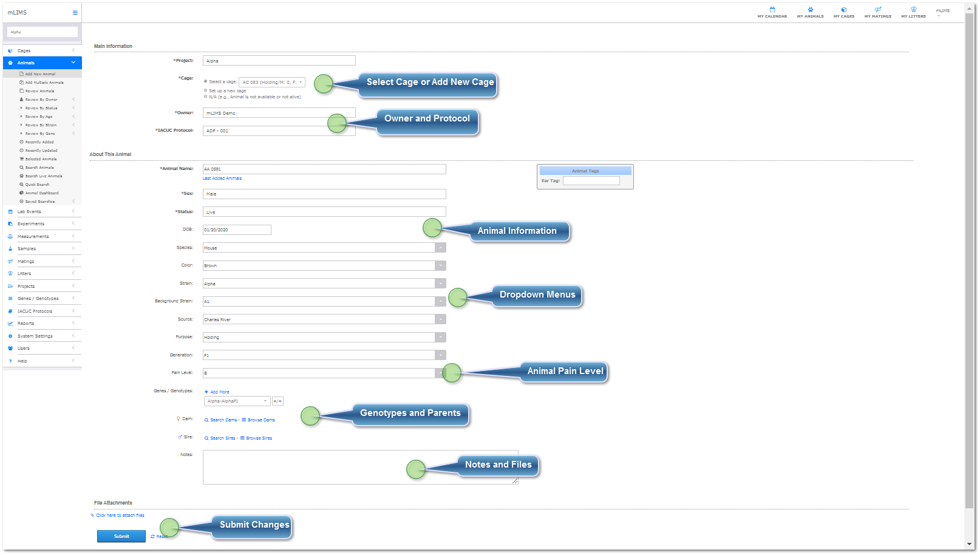
Task: Open Users sidebar menu
Action: 43,349
